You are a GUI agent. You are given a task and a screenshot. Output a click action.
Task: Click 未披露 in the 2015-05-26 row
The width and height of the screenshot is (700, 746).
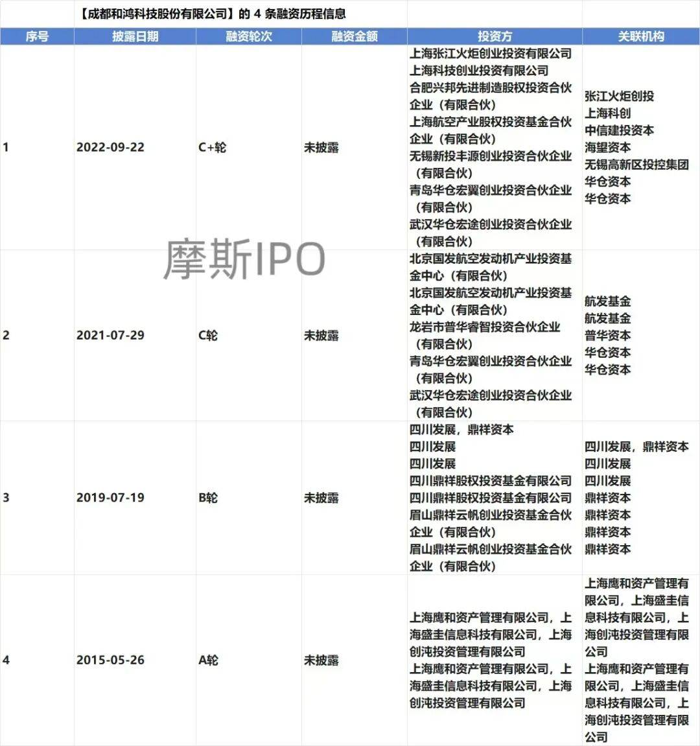click(321, 660)
